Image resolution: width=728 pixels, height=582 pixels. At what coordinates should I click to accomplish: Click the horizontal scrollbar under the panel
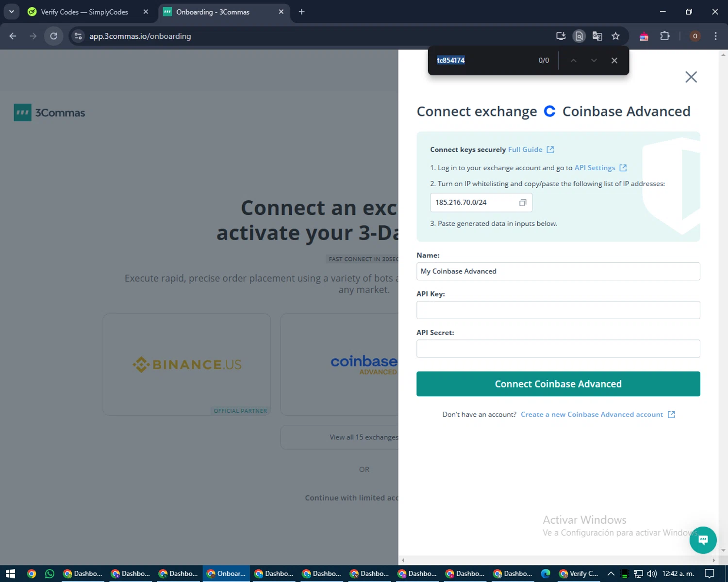[558, 560]
